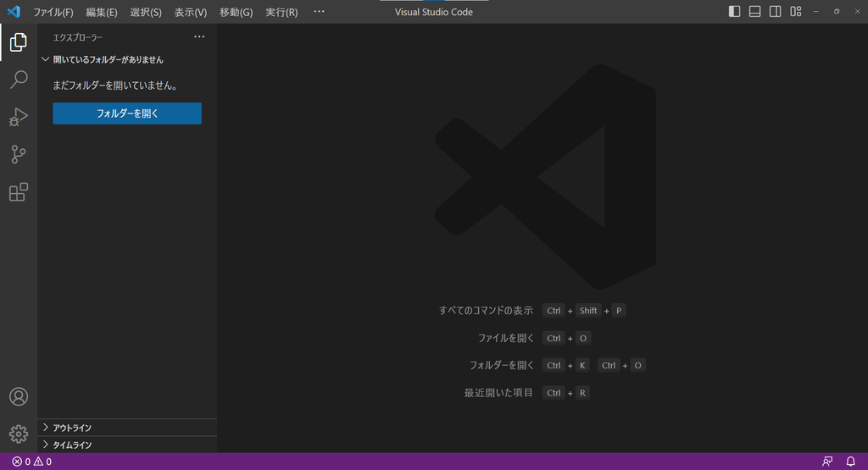Show hidden menu items via title bar ellipsis
Screen dimensions: 868x470
(319, 12)
